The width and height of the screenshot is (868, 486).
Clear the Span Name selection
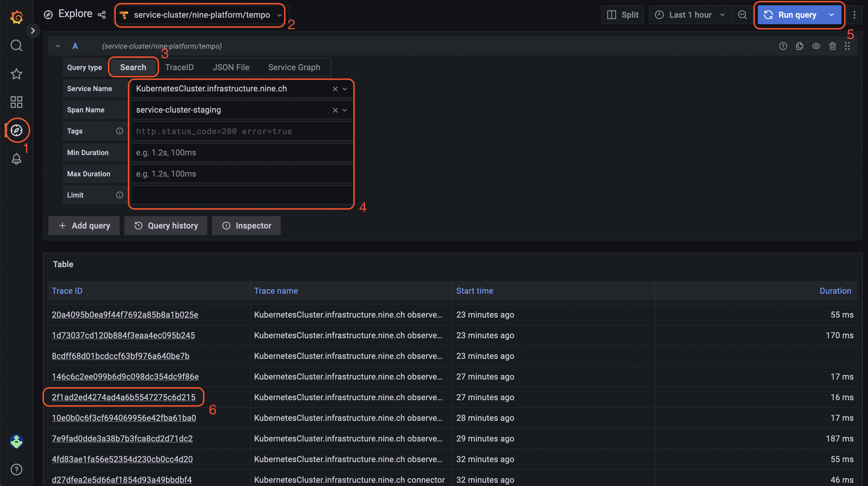[x=335, y=110]
